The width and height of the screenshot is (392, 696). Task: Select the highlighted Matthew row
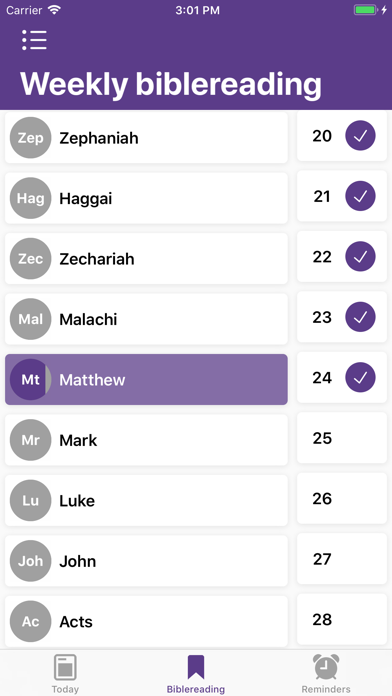click(x=147, y=380)
